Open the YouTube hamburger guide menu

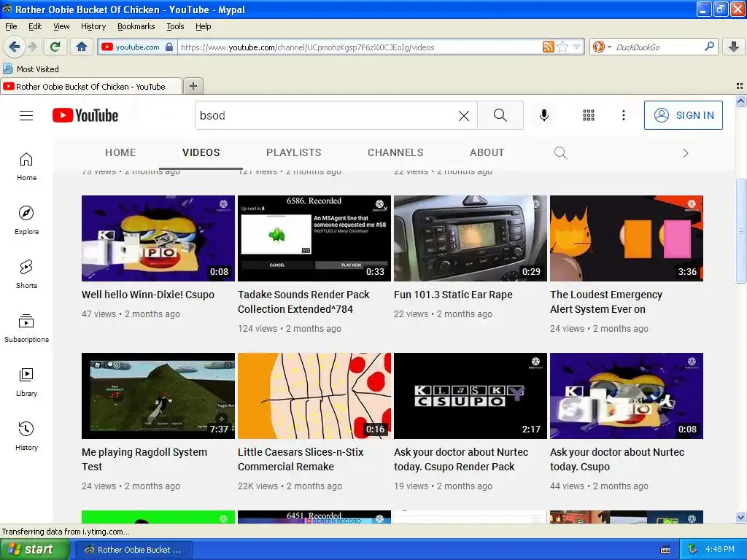tap(26, 115)
